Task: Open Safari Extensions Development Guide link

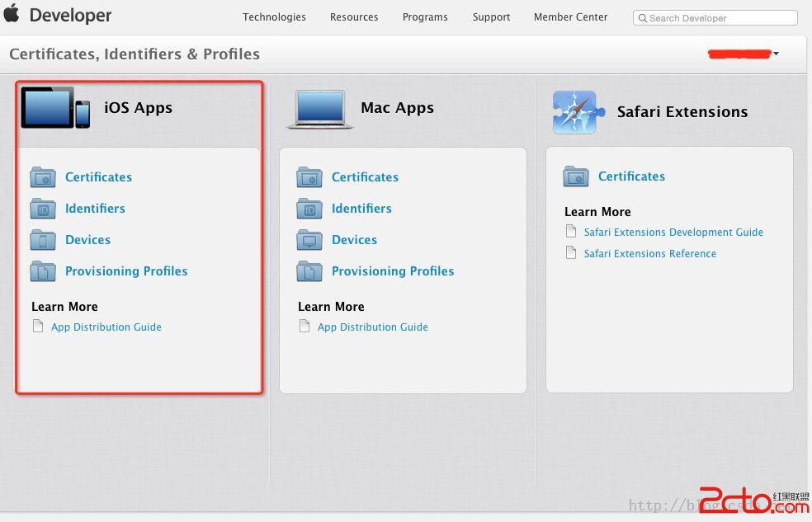Action: (x=673, y=233)
